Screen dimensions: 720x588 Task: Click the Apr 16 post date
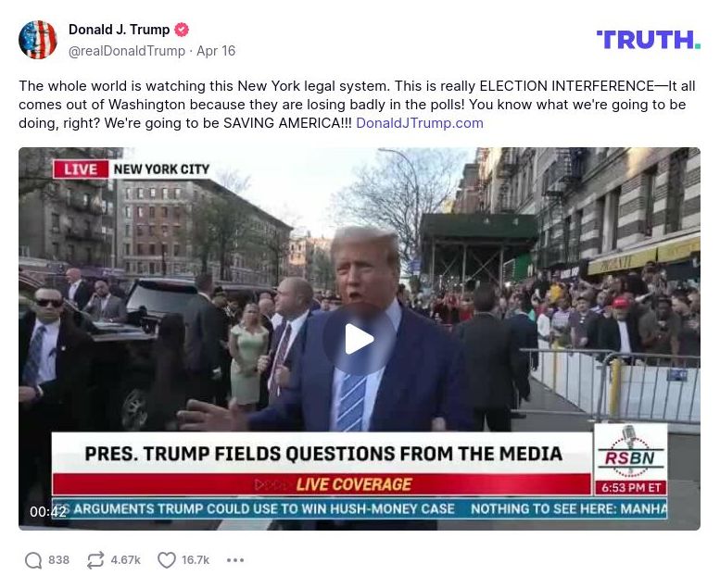[216, 51]
